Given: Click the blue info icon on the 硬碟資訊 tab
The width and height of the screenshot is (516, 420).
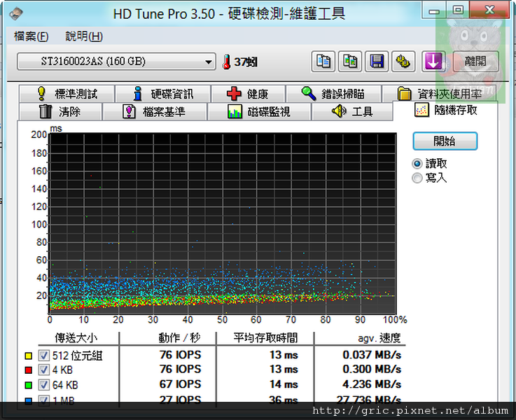Looking at the screenshot, I should pyautogui.click(x=138, y=94).
